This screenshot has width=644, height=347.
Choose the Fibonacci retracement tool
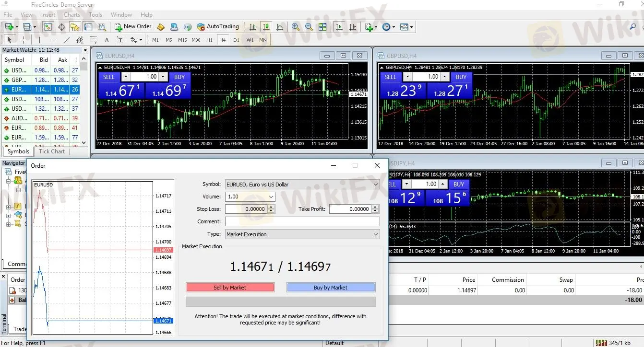[x=94, y=40]
